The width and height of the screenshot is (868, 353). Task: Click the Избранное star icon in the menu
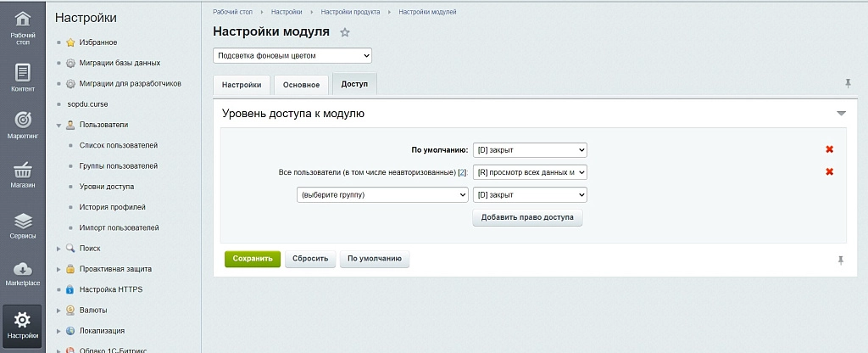[x=70, y=42]
